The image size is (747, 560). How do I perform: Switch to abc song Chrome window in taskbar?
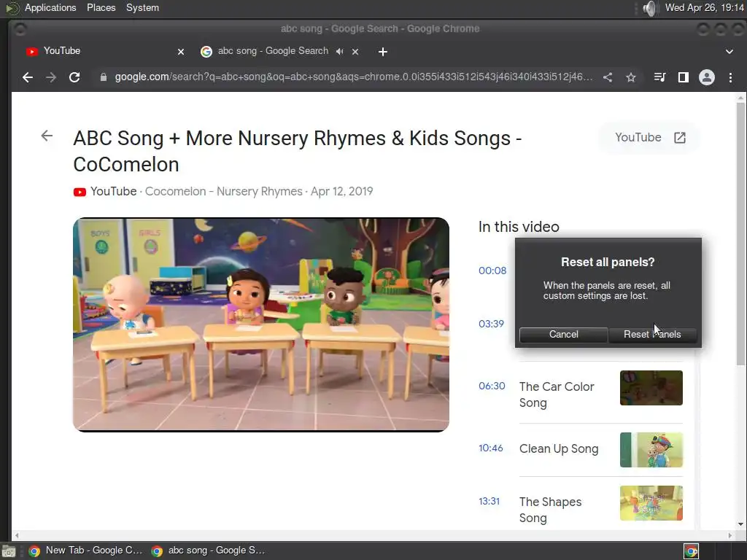(x=208, y=551)
